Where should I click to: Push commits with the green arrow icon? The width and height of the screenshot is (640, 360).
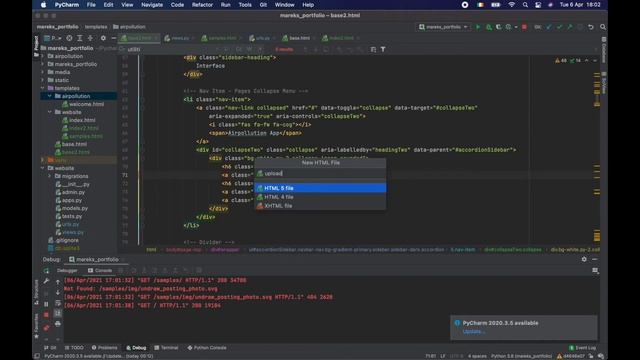570,27
